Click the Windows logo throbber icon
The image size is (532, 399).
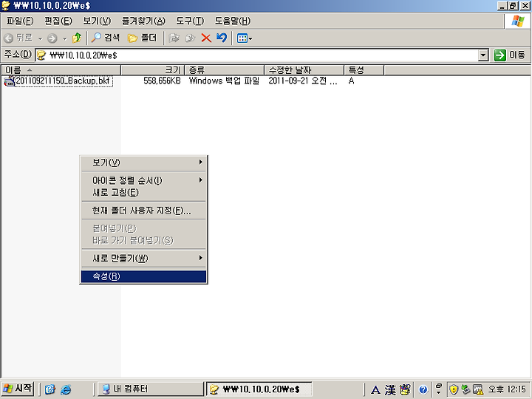[518, 21]
